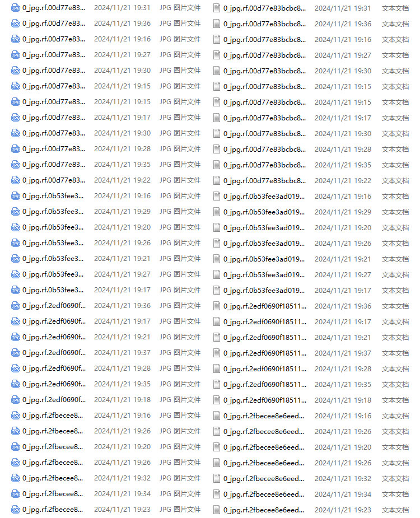
Task: Select the text document icon of 2edf0690f18511 dated 19:28
Action: point(217,368)
